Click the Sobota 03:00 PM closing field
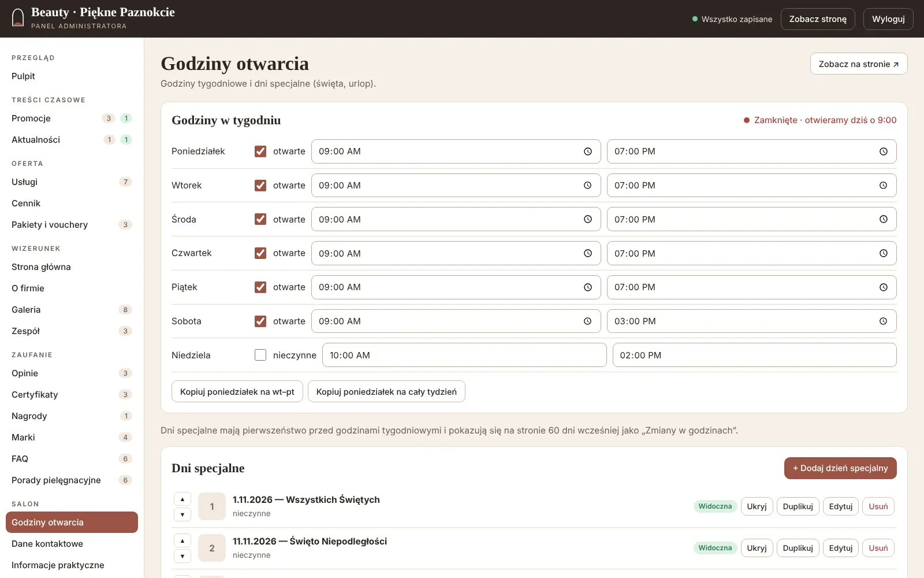This screenshot has height=578, width=924. [x=751, y=321]
